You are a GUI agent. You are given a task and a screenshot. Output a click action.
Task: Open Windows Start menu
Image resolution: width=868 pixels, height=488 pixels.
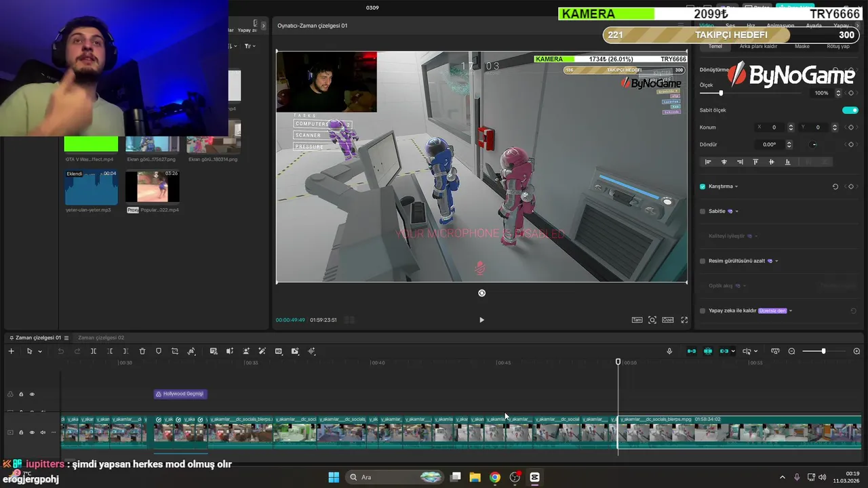click(334, 477)
